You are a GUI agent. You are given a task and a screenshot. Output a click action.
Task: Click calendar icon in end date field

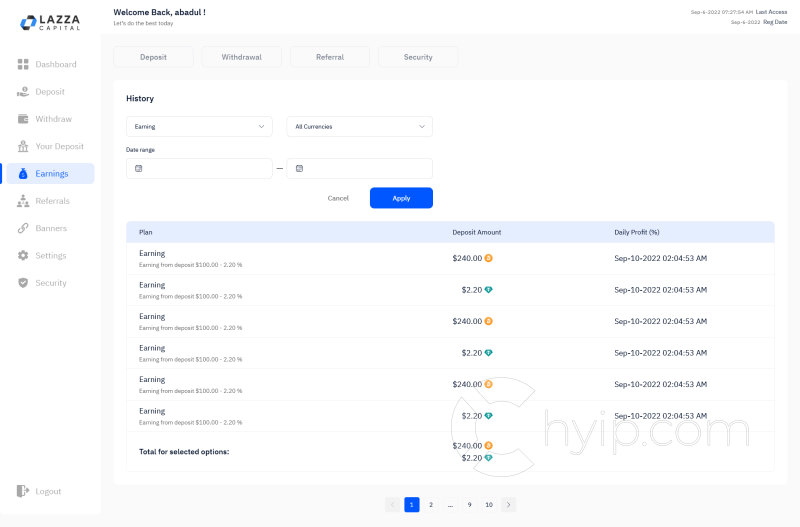pos(299,168)
